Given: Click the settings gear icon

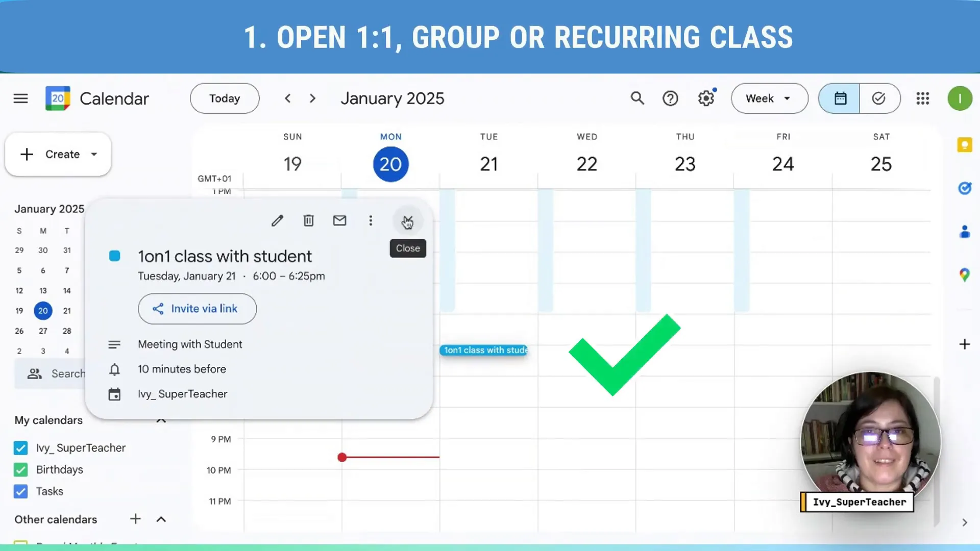Looking at the screenshot, I should [x=707, y=99].
